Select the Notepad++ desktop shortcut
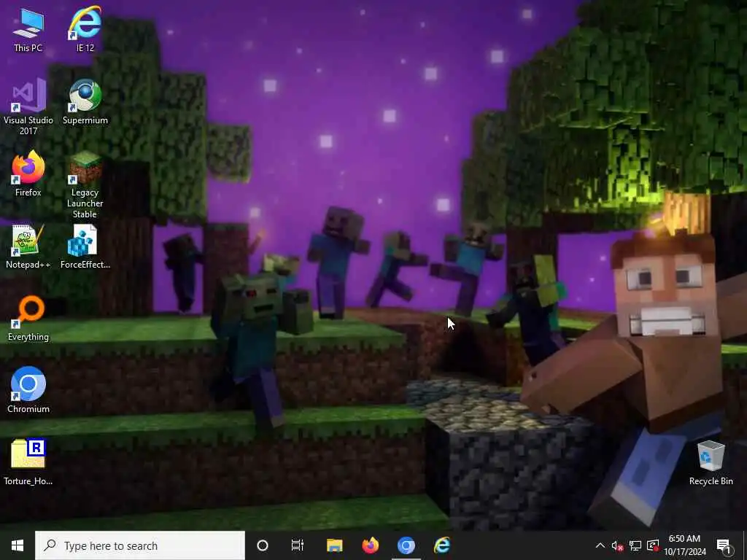The width and height of the screenshot is (747, 560). pyautogui.click(x=28, y=246)
